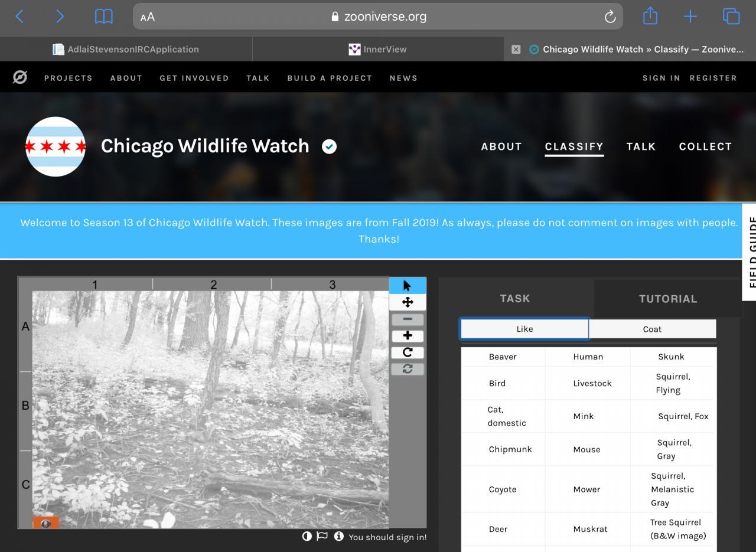The image size is (756, 552).
Task: Expand the Like filter
Action: click(x=524, y=329)
